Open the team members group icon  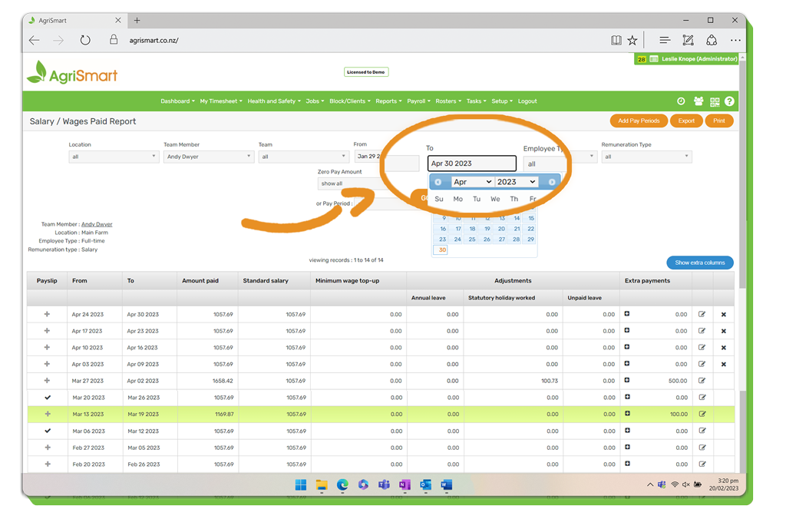coord(698,101)
